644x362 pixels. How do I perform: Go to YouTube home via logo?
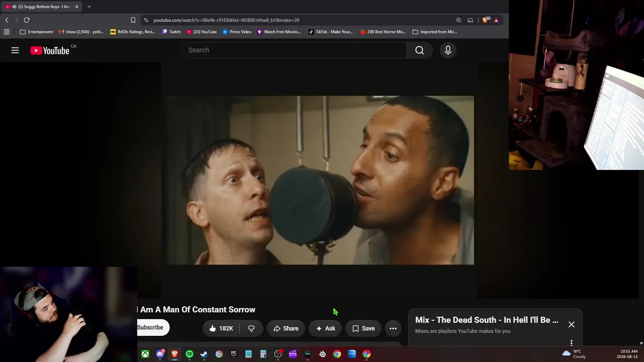(x=50, y=50)
